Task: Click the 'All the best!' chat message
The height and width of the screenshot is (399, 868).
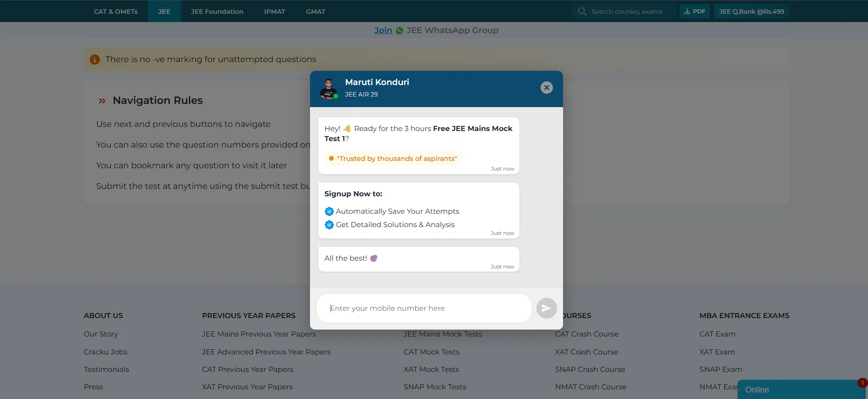Action: 418,259
